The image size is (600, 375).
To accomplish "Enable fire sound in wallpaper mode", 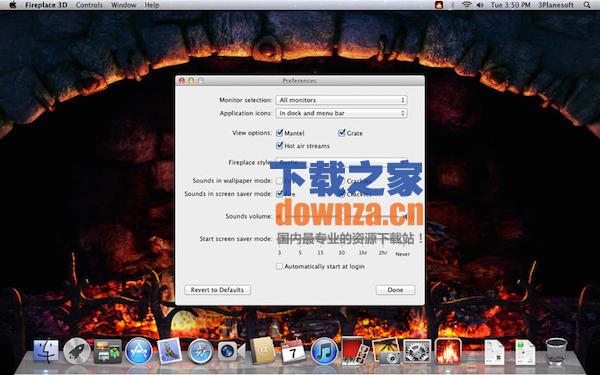I will [x=279, y=181].
